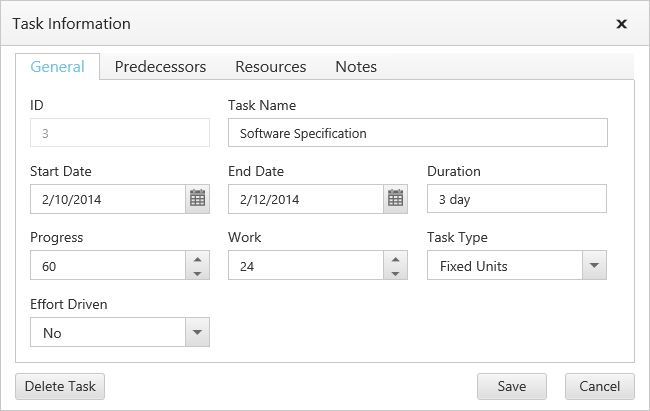Viewport: 650px width, 411px height.
Task: Expand the Effort Driven dropdown
Action: (x=197, y=332)
